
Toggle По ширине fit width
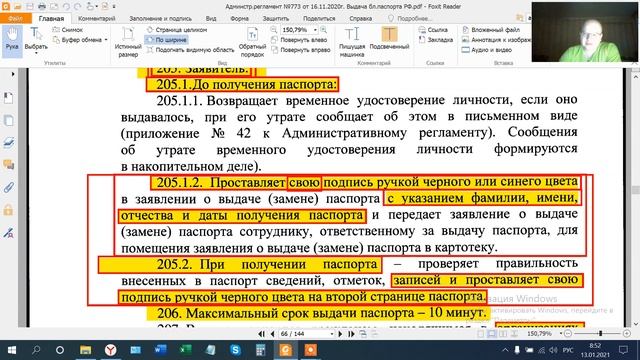tap(166, 40)
